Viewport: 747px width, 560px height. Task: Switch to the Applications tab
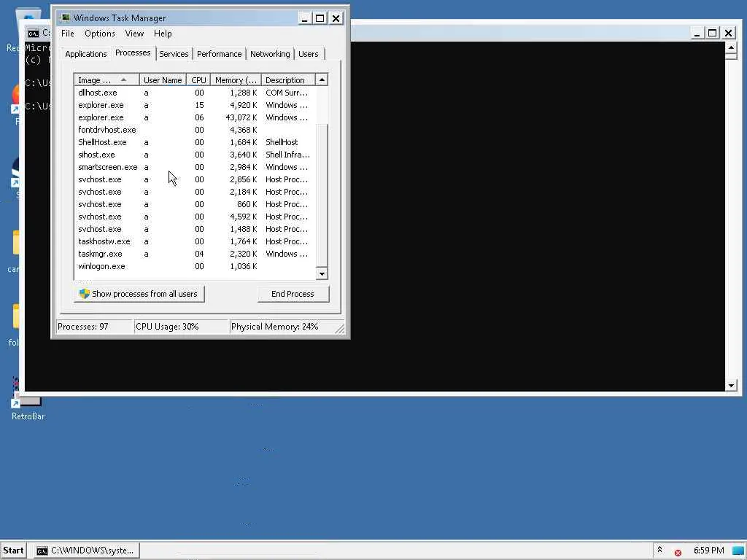[x=86, y=54]
